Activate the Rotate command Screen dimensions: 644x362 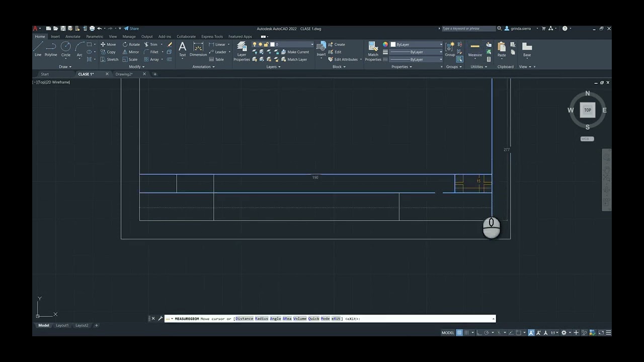click(x=131, y=44)
